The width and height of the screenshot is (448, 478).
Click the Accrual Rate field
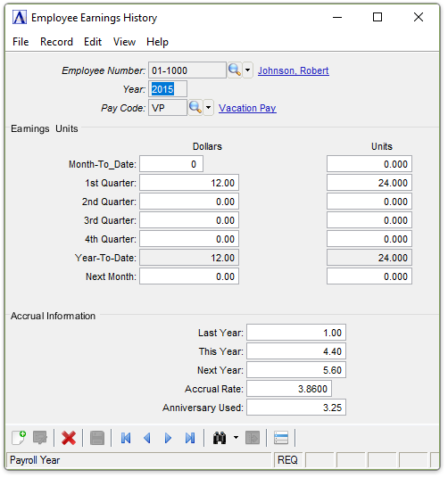tap(289, 389)
